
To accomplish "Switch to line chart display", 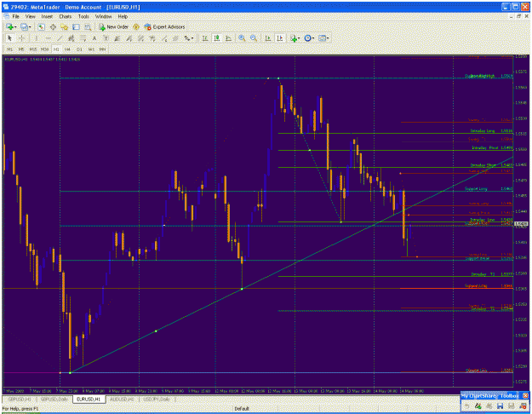I will click(x=228, y=38).
